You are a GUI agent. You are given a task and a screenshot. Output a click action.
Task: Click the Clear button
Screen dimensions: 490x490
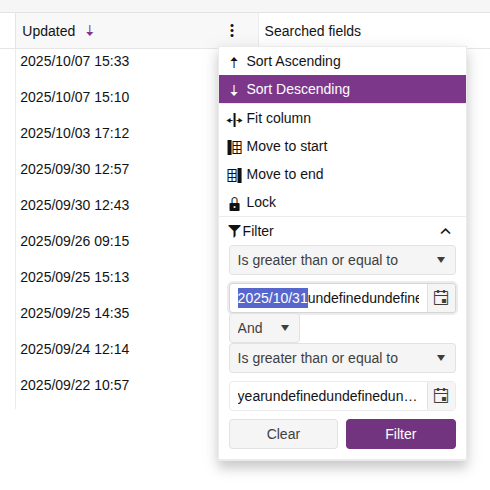283,434
